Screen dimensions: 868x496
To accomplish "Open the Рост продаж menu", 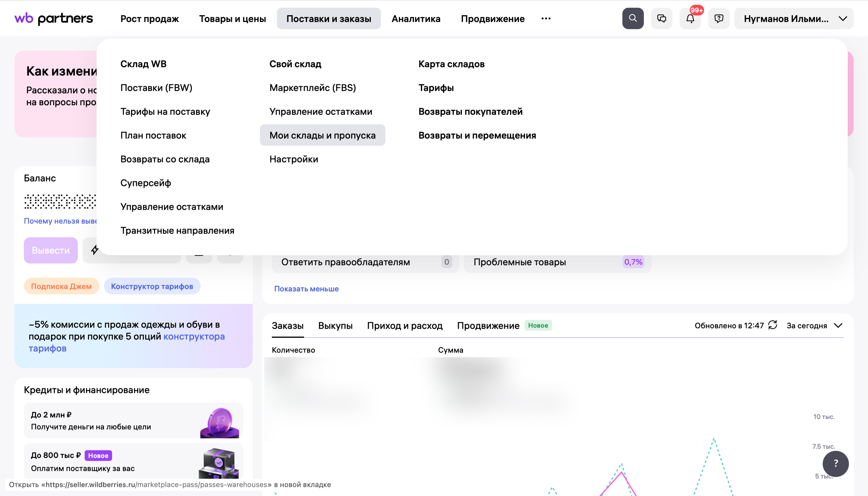I will pos(149,18).
